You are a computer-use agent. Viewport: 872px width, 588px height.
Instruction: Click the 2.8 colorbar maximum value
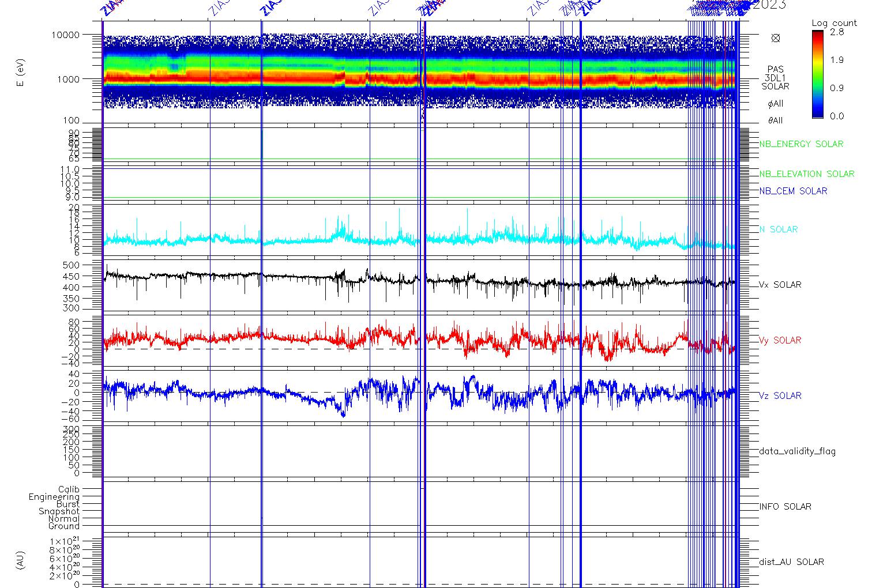pos(837,32)
